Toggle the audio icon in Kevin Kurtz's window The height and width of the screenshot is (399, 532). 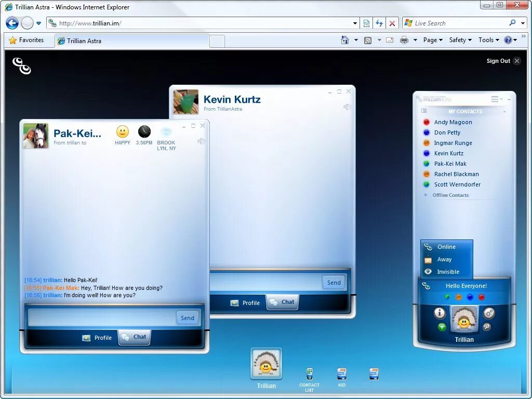348,107
